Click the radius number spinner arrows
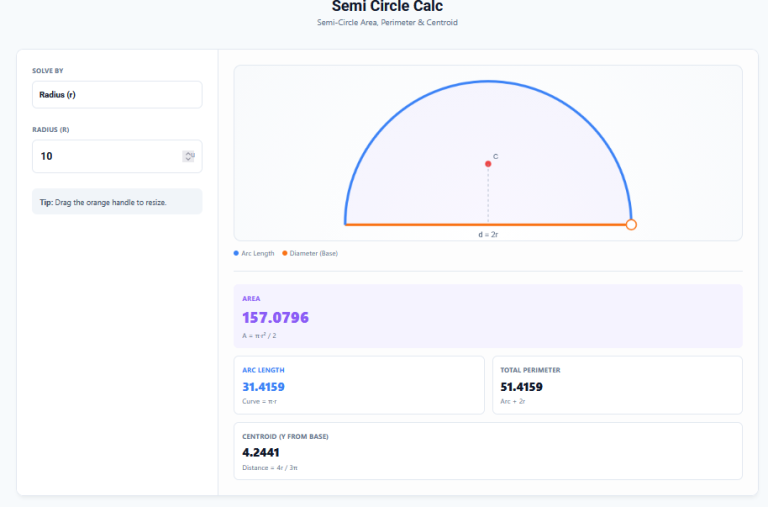This screenshot has width=768, height=507. point(189,156)
